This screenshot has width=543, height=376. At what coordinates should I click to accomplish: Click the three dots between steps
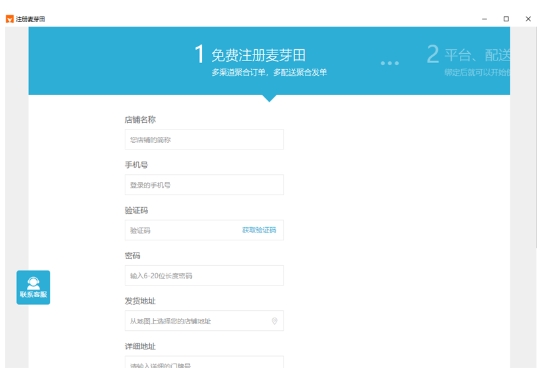pos(390,63)
